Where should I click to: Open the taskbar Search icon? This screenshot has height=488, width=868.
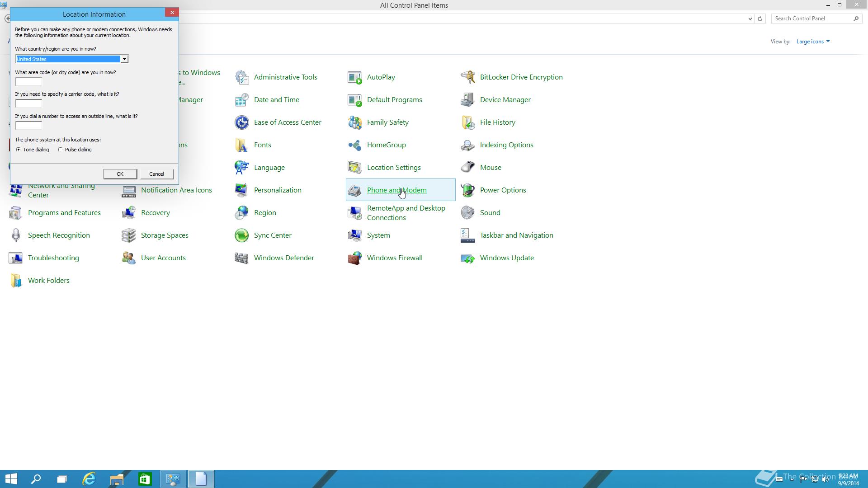[36, 479]
